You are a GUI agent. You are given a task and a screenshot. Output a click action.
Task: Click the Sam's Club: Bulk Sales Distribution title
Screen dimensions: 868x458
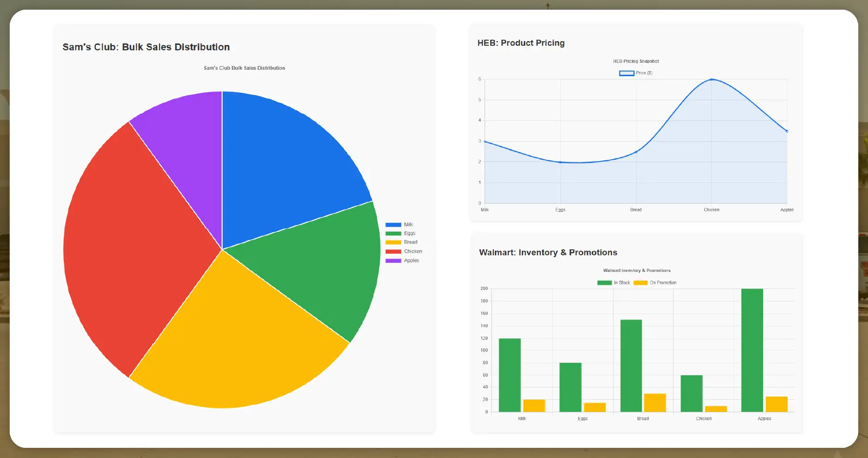tap(146, 47)
